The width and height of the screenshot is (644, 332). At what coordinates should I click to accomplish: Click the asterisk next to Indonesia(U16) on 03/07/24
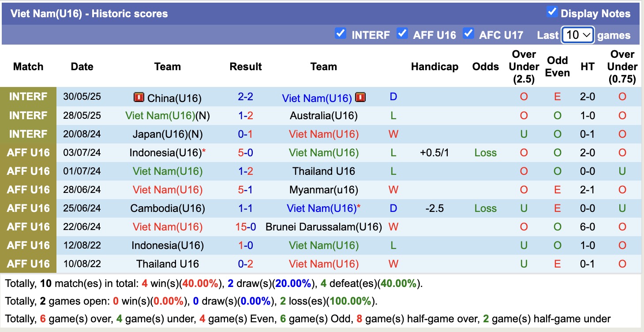point(204,152)
